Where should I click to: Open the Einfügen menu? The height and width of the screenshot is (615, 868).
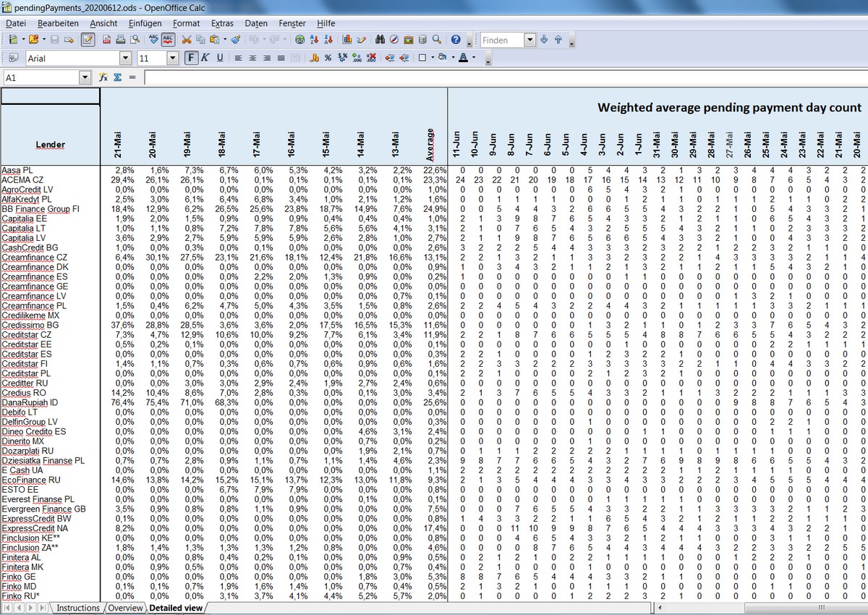pos(145,23)
